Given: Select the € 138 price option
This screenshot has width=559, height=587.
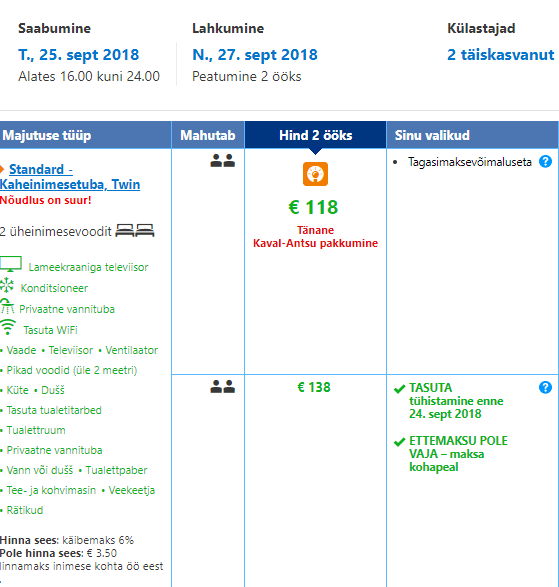Looking at the screenshot, I should 314,387.
